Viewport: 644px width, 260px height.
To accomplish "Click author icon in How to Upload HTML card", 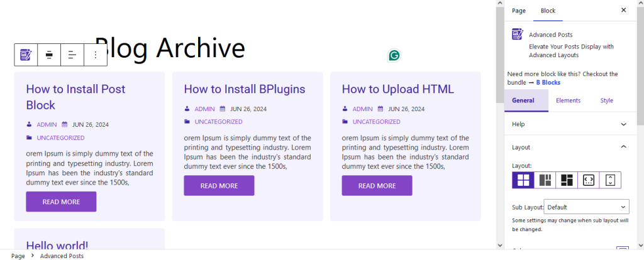I will point(345,109).
